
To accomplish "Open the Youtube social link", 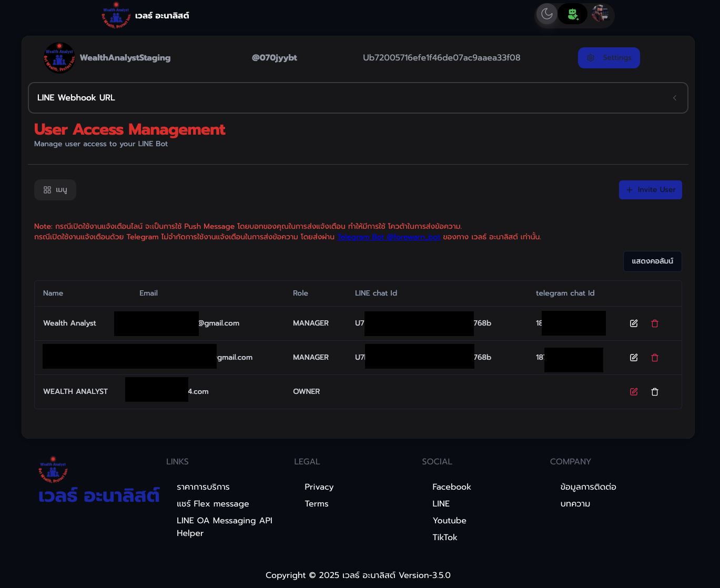I will coord(450,521).
